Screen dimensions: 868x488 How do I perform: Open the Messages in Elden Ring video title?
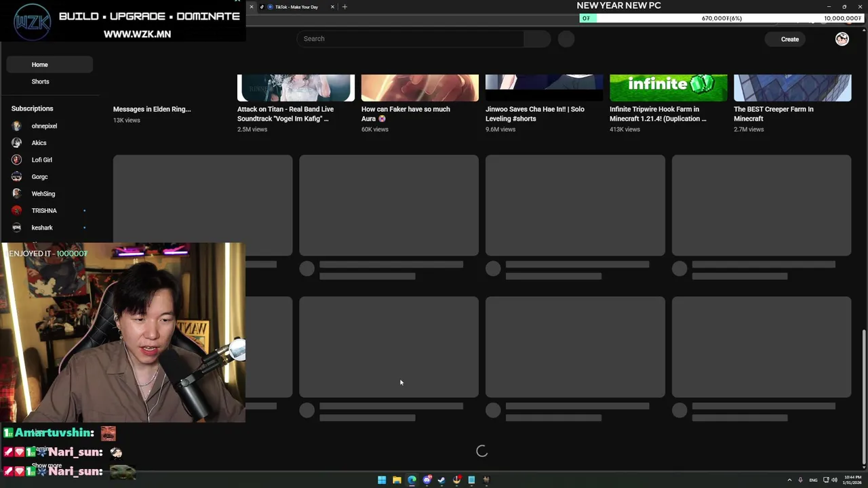coord(152,109)
